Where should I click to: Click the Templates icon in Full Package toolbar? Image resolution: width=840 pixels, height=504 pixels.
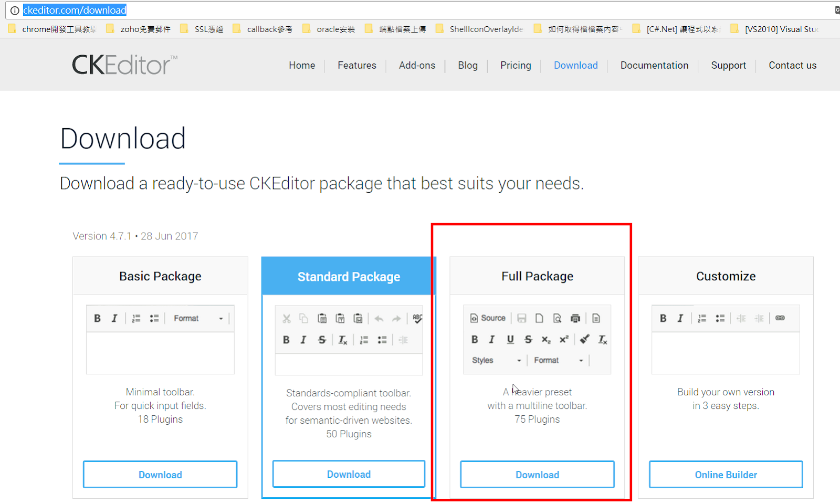596,318
